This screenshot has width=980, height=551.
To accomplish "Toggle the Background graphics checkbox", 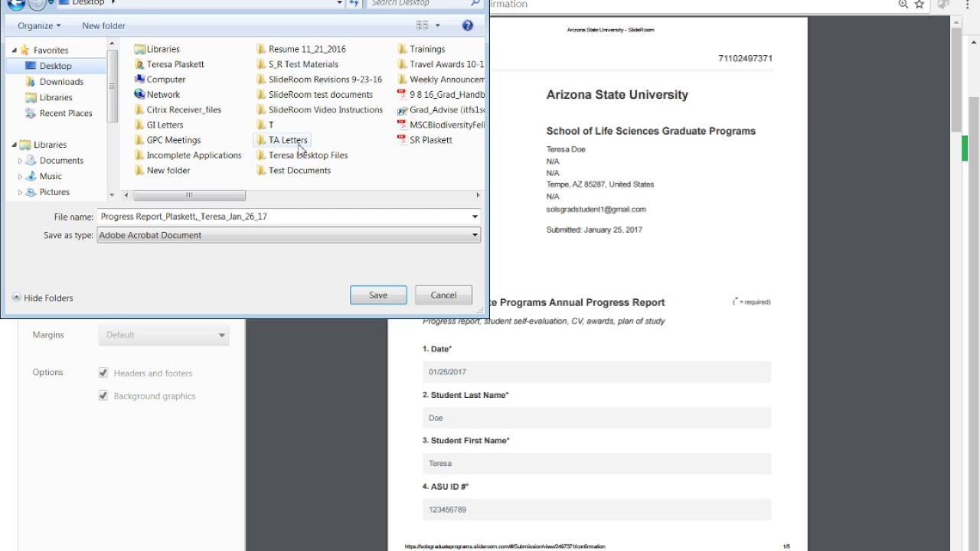I will [x=103, y=396].
